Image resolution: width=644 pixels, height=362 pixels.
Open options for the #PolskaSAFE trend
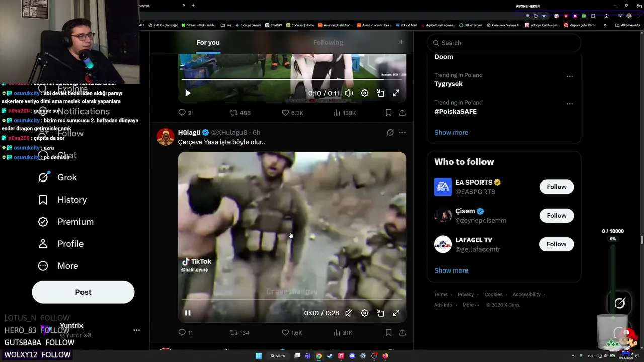[x=570, y=104]
